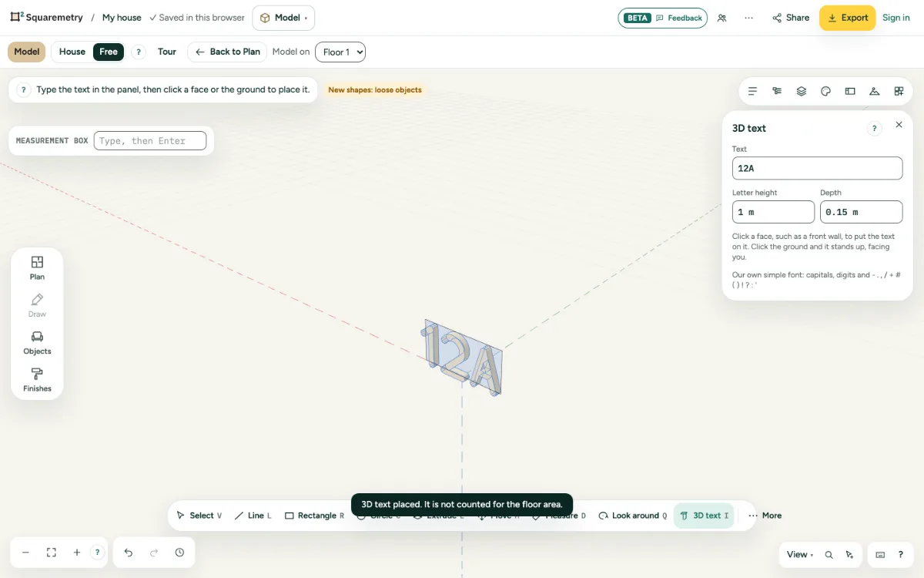Click the landscape scene icon in top toolbar

tap(874, 91)
